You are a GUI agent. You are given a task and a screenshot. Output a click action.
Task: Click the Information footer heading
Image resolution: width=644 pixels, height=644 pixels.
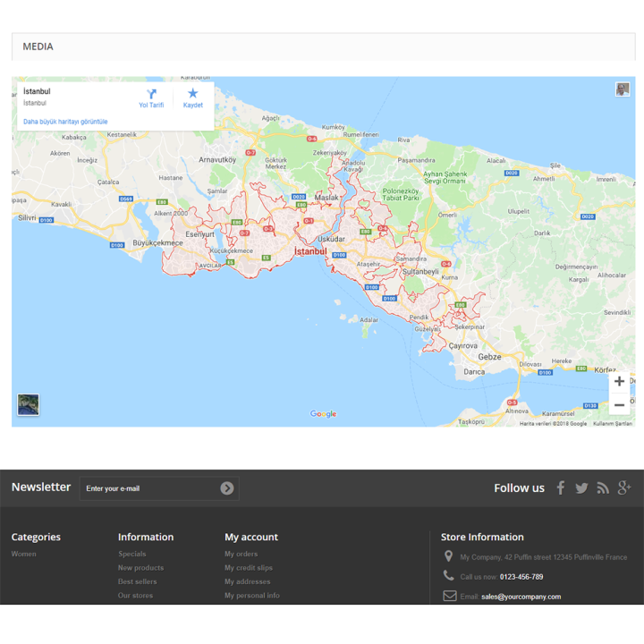pos(146,537)
